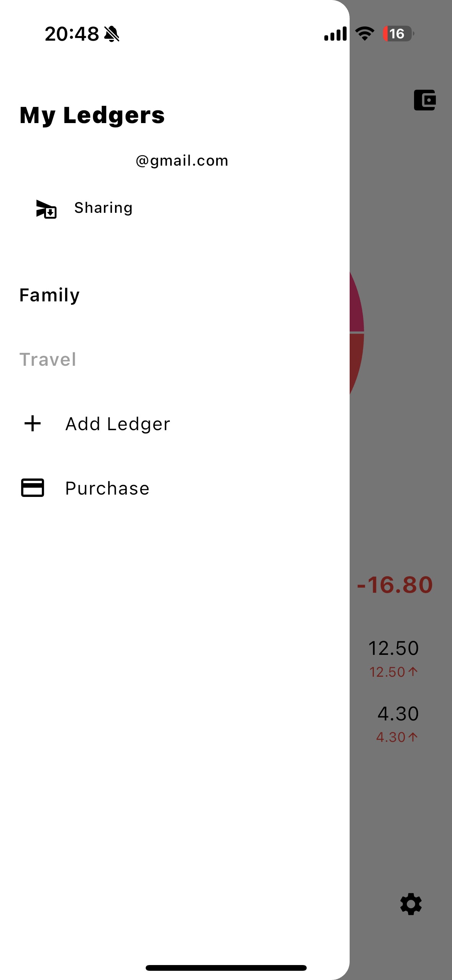Switch to the Travel ledger
Image resolution: width=452 pixels, height=980 pixels.
point(48,360)
